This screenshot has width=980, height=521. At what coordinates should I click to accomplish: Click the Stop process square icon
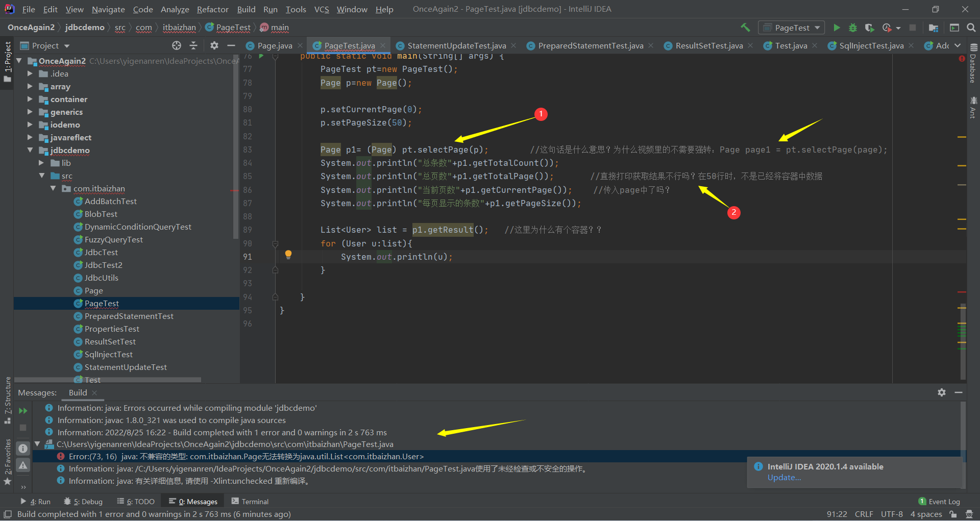(x=913, y=28)
